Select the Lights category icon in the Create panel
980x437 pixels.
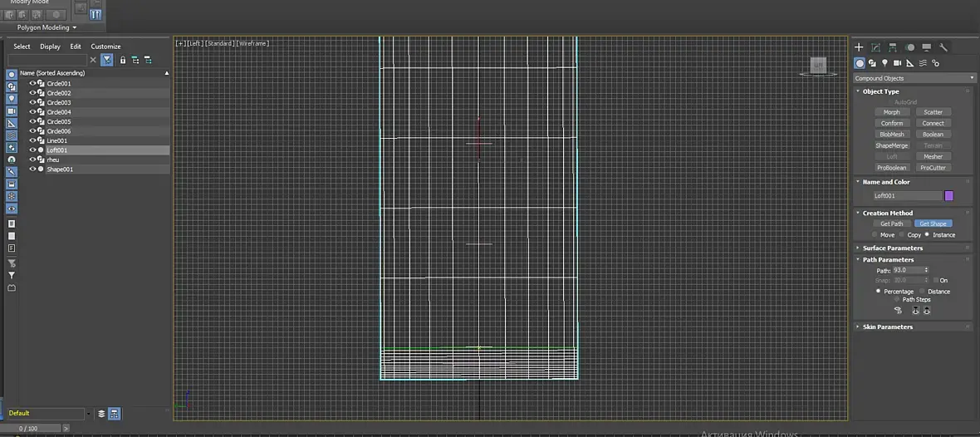point(885,63)
